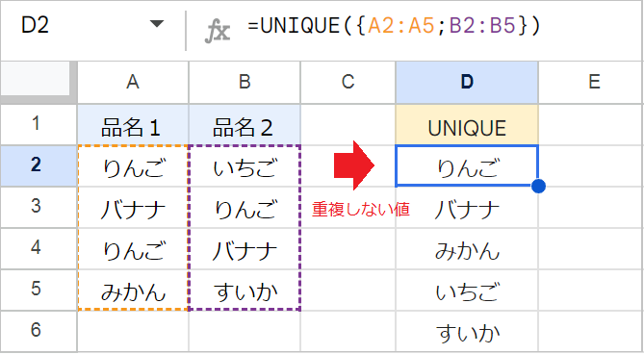Click the formula bar with the UNIQUE formula

click(x=395, y=26)
